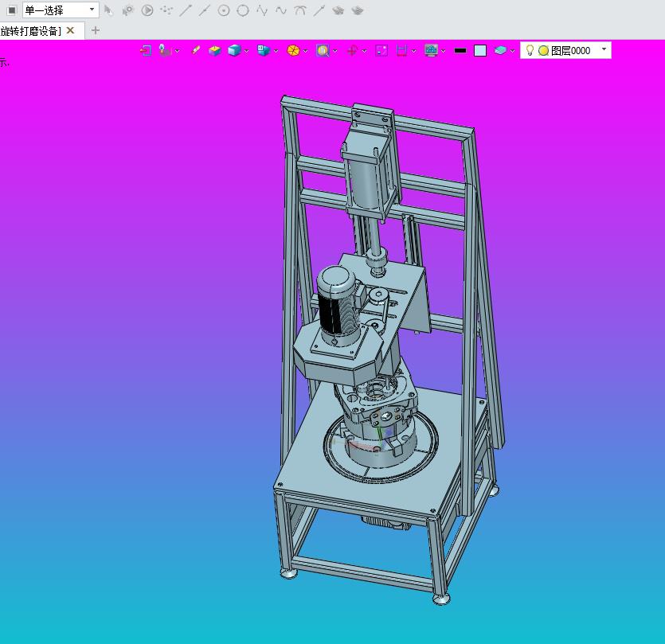The height and width of the screenshot is (644, 665).
Task: Expand the orange sphere icon dropdown arrow
Action: point(305,51)
